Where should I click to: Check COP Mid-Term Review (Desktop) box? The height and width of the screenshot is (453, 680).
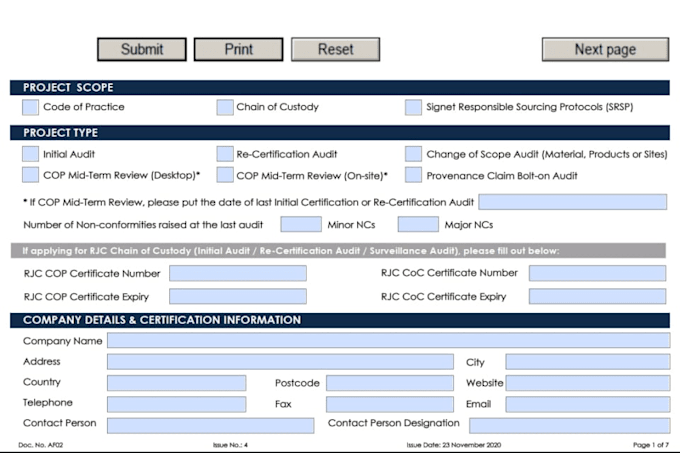[x=30, y=175]
